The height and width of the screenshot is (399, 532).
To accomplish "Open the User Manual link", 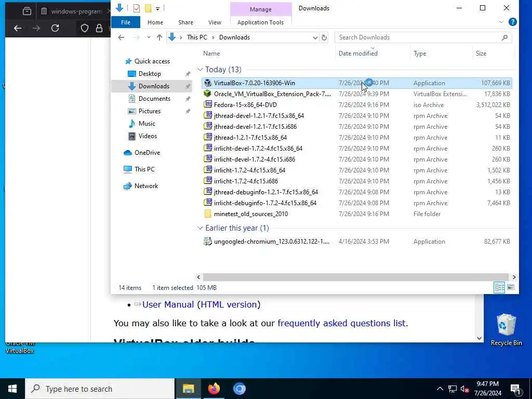I will point(168,304).
